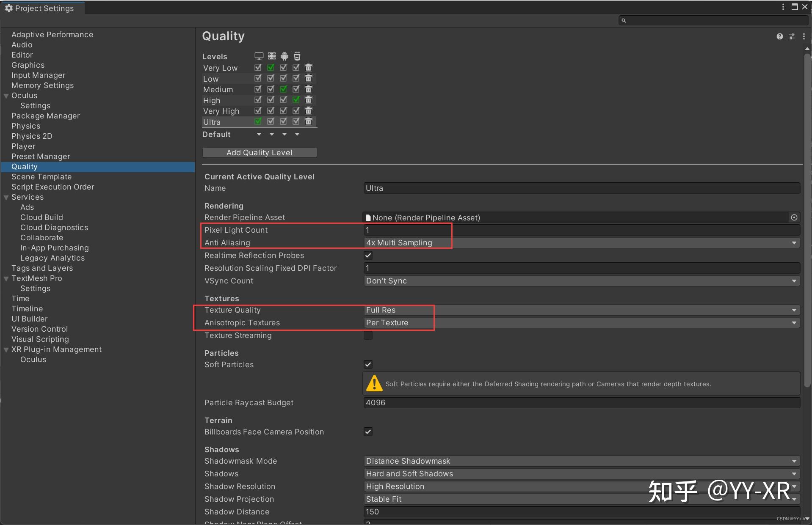Click the WebGL platform icon above the checkboxes
Viewport: 812px width, 525px height.
point(297,56)
